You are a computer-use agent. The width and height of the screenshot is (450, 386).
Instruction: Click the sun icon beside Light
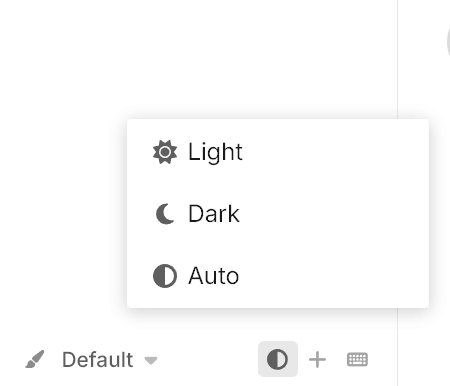tap(165, 152)
